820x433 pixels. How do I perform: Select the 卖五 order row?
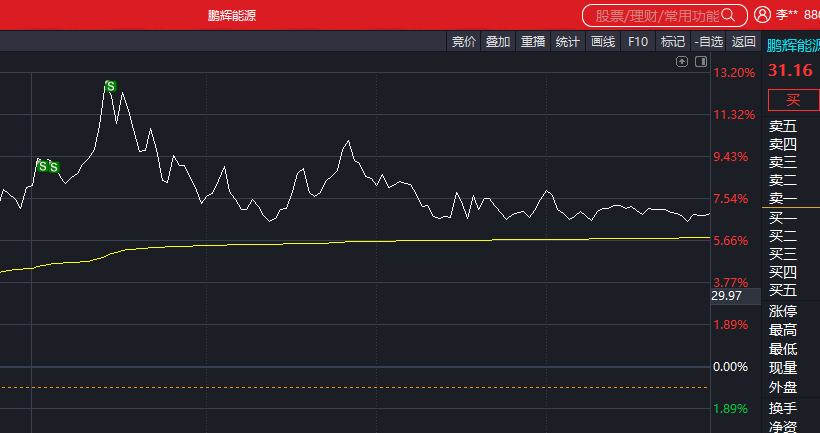click(x=783, y=126)
